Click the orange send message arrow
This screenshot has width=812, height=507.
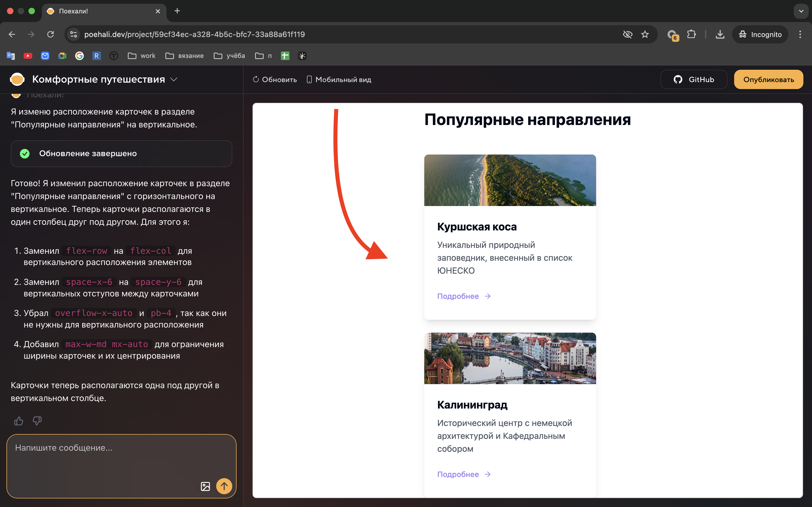[x=224, y=486]
